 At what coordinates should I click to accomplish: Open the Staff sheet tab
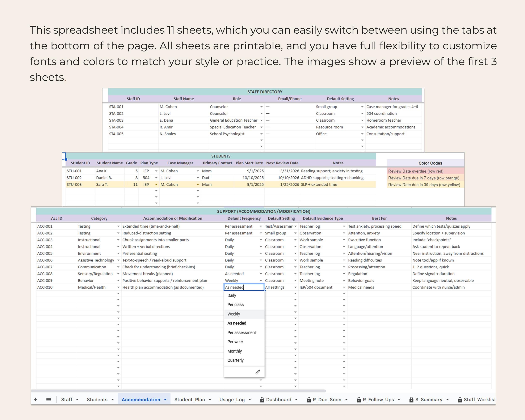tap(67, 400)
